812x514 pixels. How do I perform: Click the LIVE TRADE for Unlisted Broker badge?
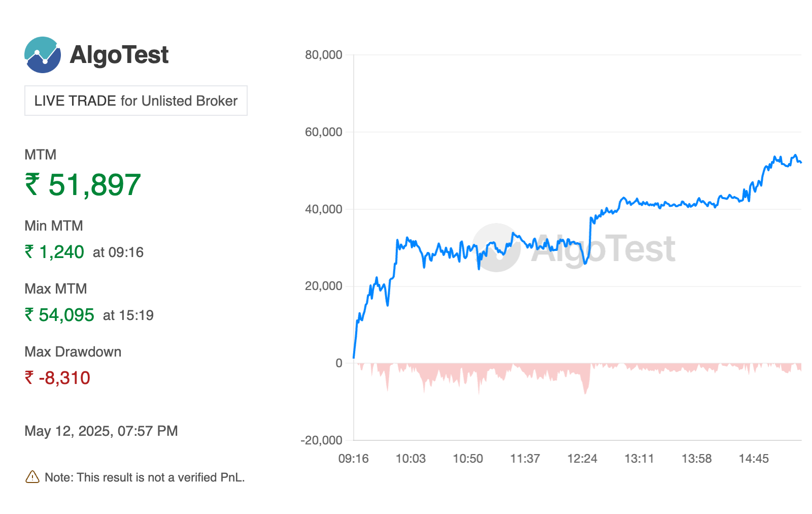pos(136,101)
